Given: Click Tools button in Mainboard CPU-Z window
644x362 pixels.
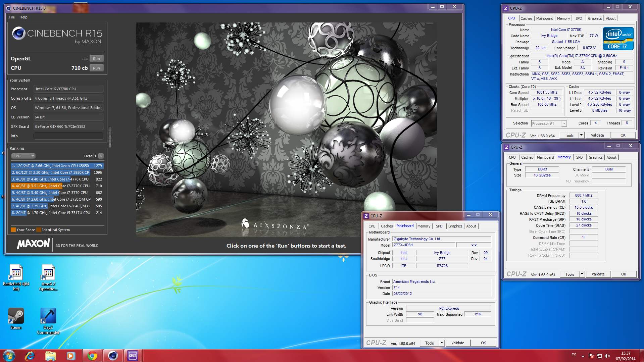Looking at the screenshot, I should click(x=430, y=343).
